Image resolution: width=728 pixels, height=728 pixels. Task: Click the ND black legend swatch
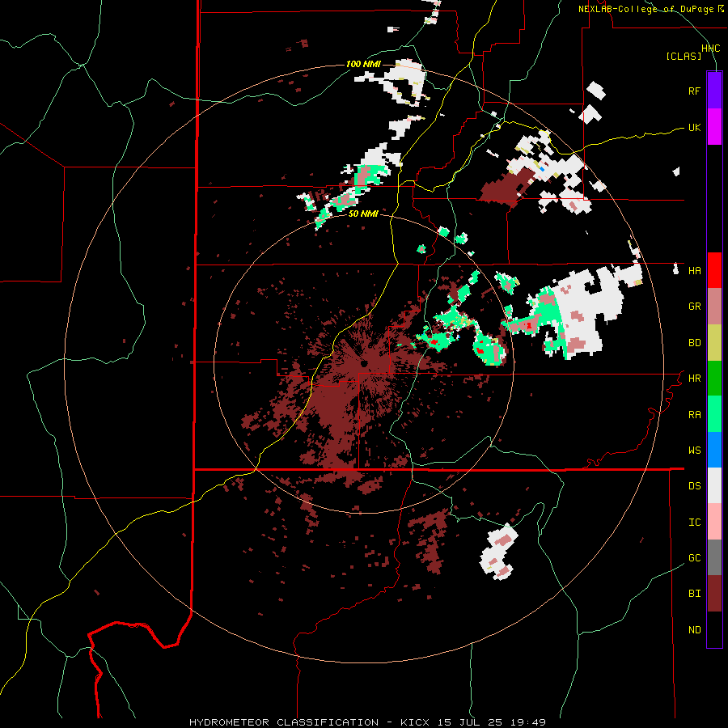tap(714, 629)
